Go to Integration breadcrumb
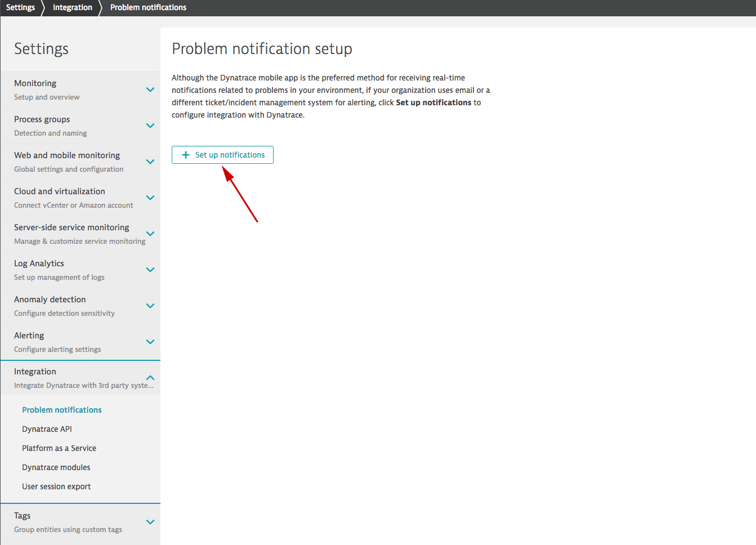 73,7
